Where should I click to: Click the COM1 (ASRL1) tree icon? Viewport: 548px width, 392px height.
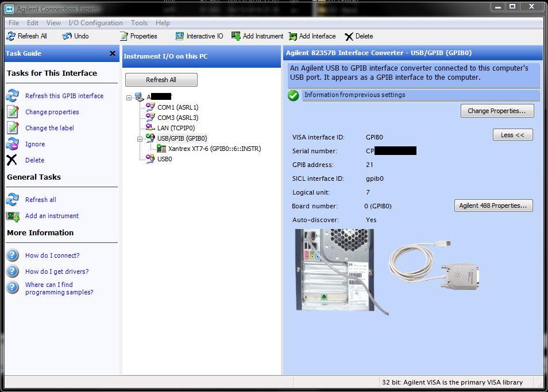tap(150, 107)
